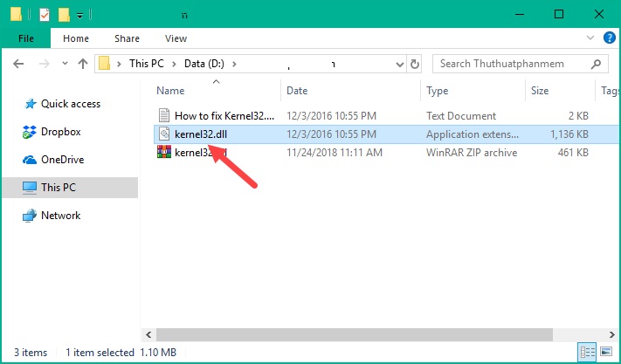The height and width of the screenshot is (364, 621).
Task: Click the Text Document type cell
Action: (461, 115)
